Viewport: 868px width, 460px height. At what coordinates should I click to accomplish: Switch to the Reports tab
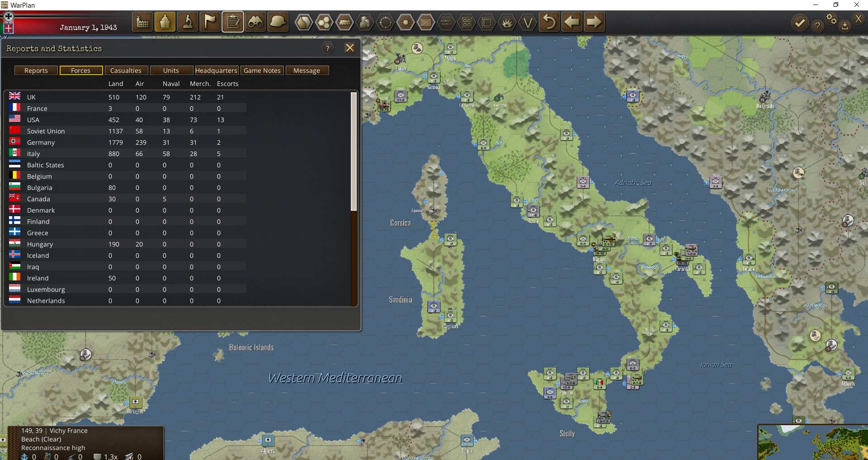(36, 71)
